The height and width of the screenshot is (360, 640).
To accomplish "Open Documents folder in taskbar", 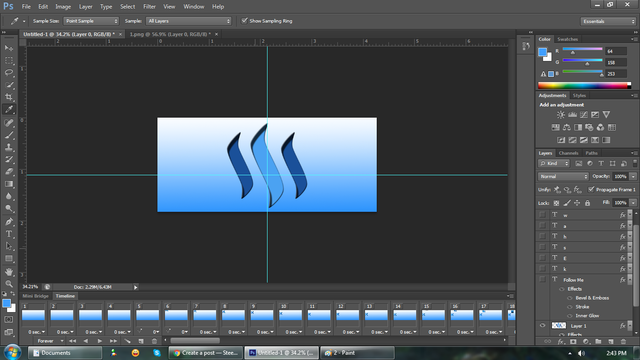I will [64, 353].
